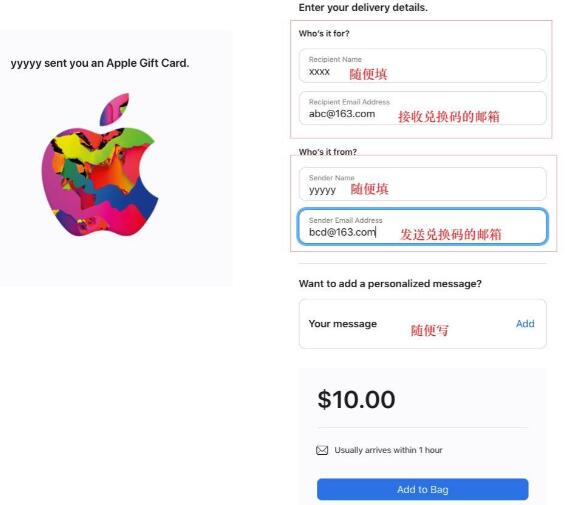Click the Recipient Email Address field
The width and height of the screenshot is (565, 505).
pyautogui.click(x=422, y=108)
